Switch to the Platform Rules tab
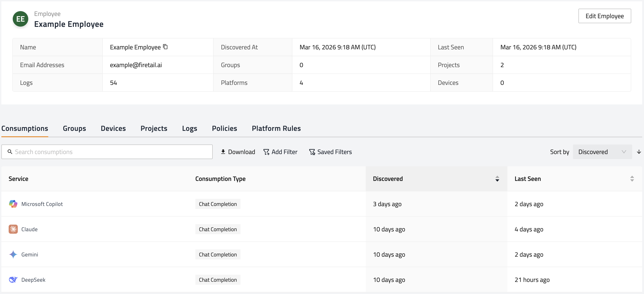 point(276,128)
